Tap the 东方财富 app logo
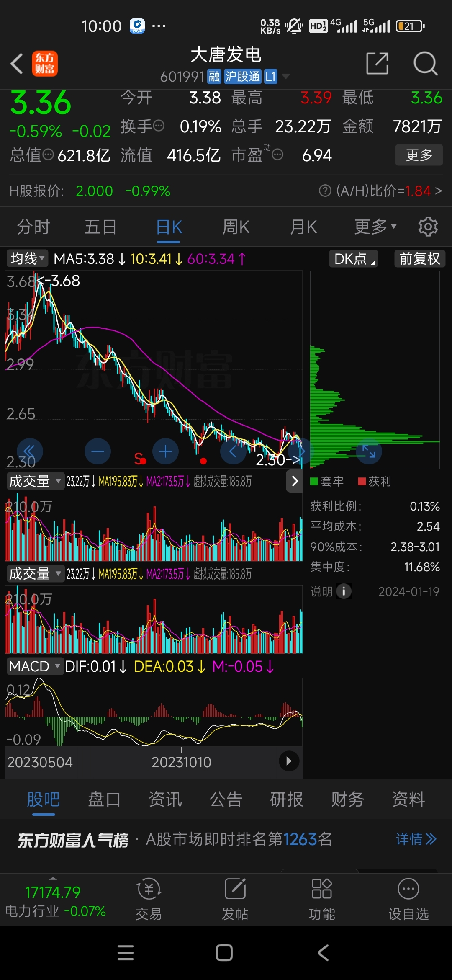This screenshot has height=980, width=452. pyautogui.click(x=45, y=64)
